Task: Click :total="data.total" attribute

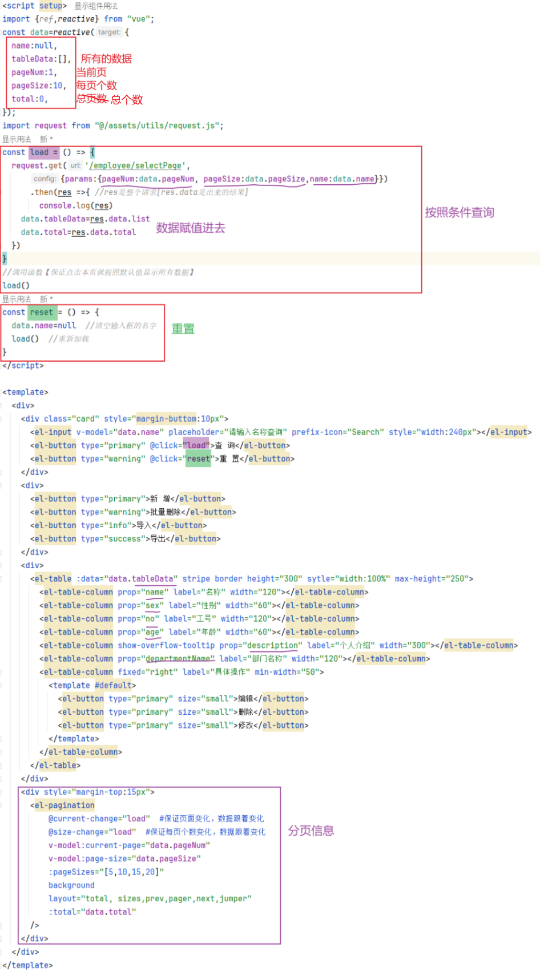Action: coord(92,912)
